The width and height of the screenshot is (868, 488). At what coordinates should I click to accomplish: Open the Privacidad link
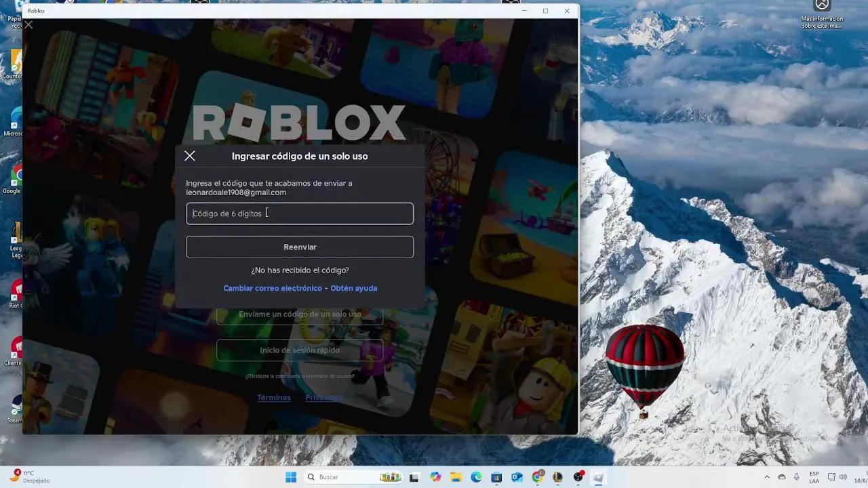coord(324,398)
